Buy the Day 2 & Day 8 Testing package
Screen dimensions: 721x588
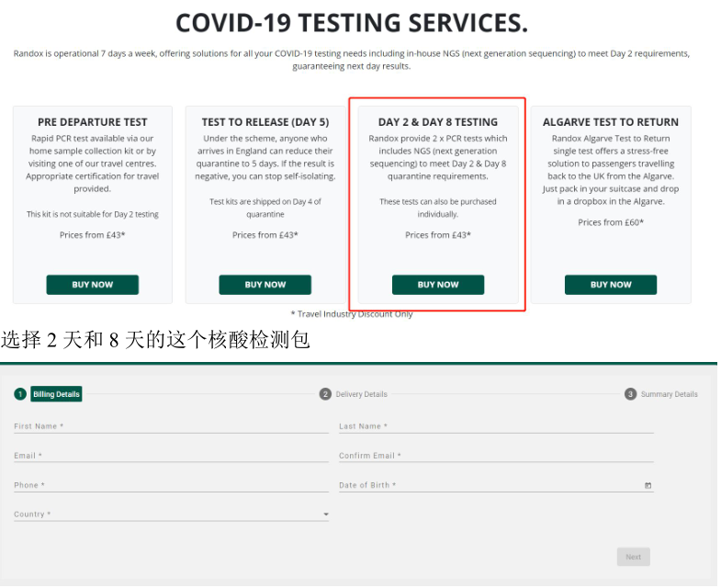click(437, 285)
